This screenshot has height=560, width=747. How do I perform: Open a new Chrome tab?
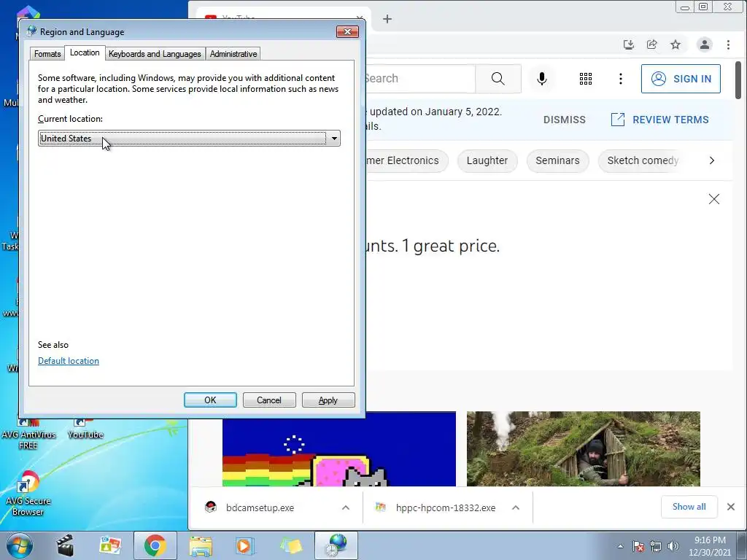coord(387,19)
